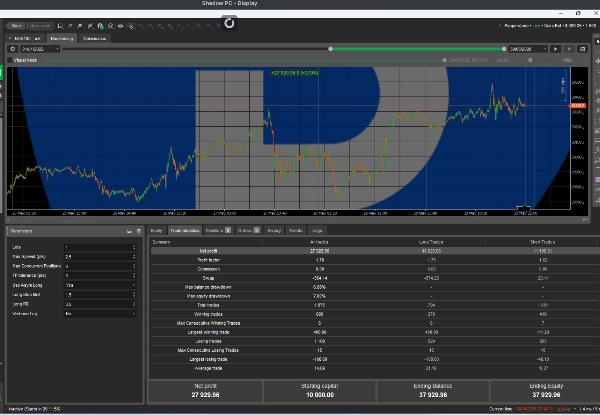Click the icon right of the eye icon
Viewport: 600px width, 415px height.
pos(131,26)
